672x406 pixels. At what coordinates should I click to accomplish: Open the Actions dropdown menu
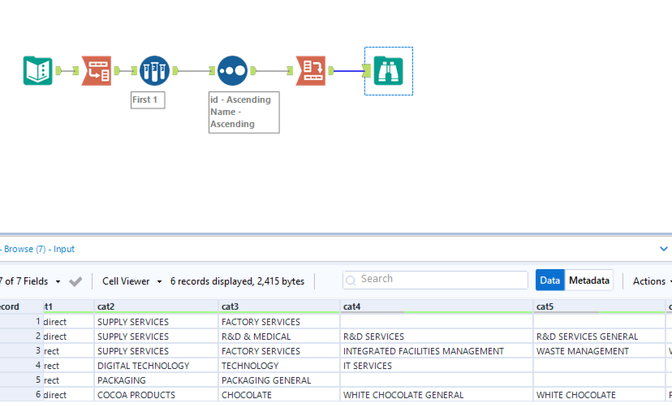[x=651, y=281]
